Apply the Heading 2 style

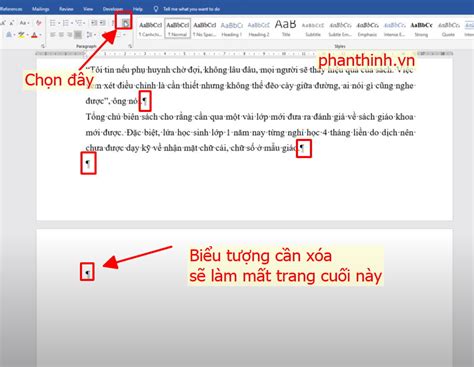259,28
